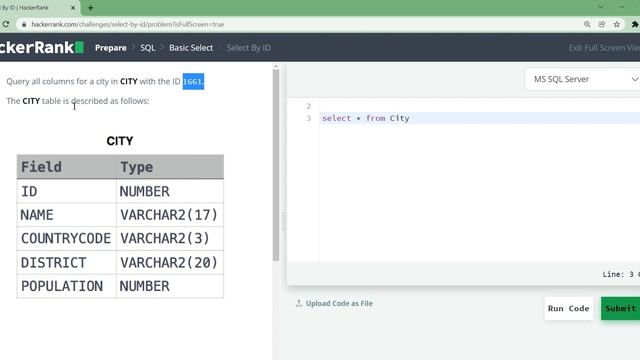Viewport: 640px width, 360px height.
Task: Click the VARCHAR2(17) type cell
Action: [170, 215]
